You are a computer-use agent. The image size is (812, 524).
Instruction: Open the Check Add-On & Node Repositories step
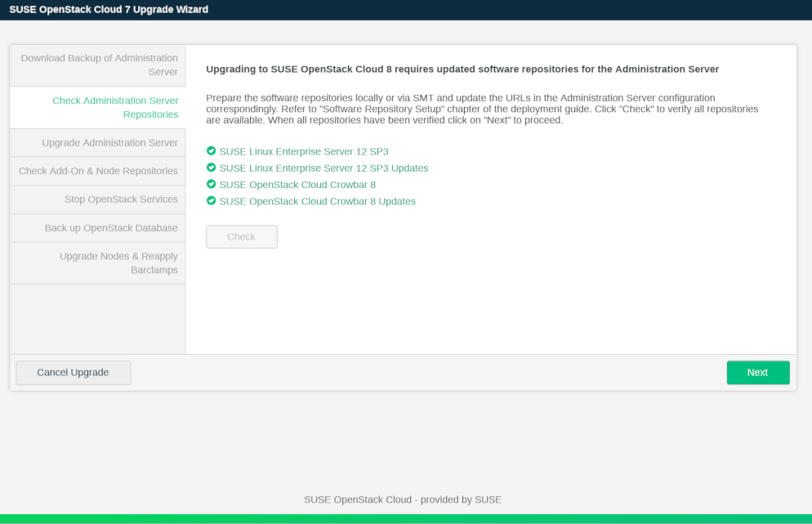(x=98, y=171)
